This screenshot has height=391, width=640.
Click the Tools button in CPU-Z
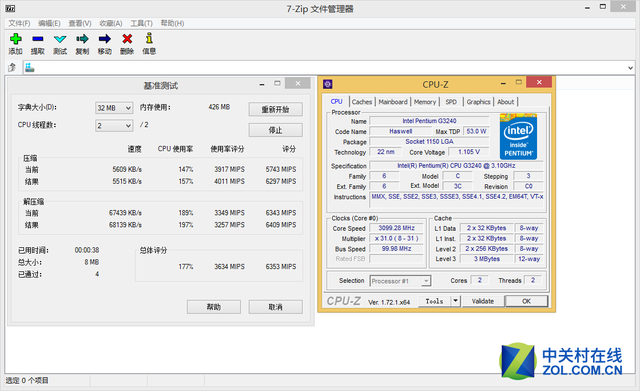coord(434,301)
